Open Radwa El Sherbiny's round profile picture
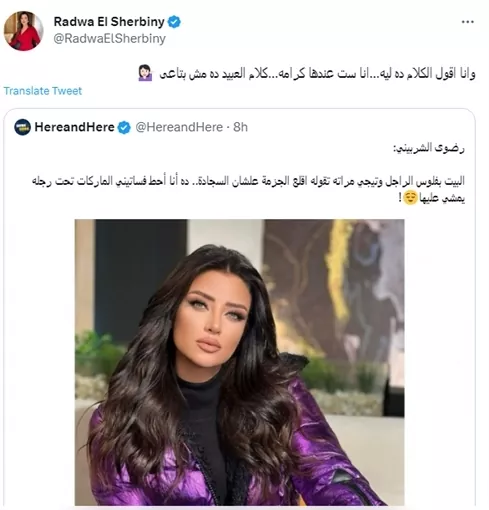 23,31
